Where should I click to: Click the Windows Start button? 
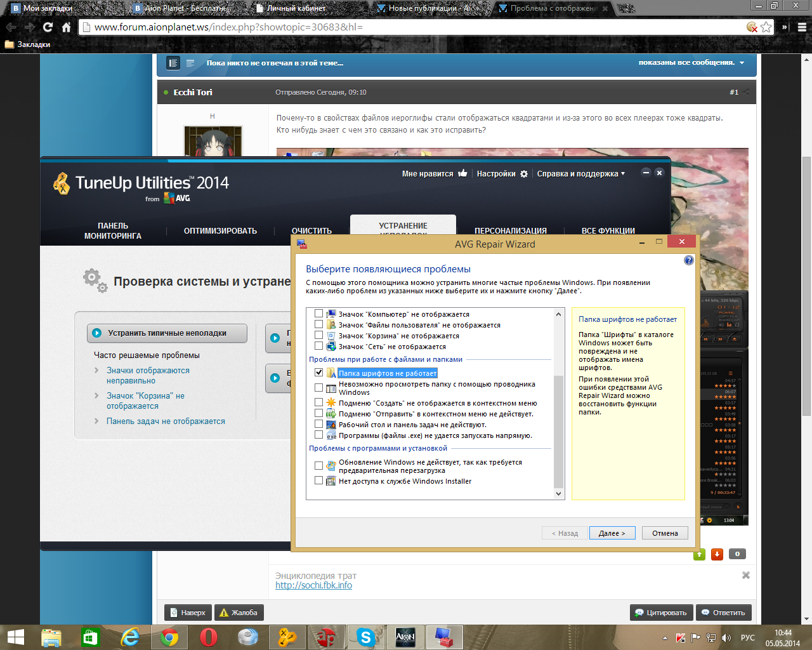(x=15, y=637)
